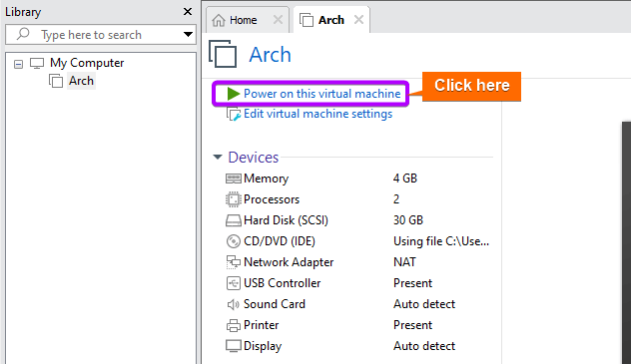Screen dimensions: 631x364
Task: Select My Computer in library tree
Action: click(87, 63)
